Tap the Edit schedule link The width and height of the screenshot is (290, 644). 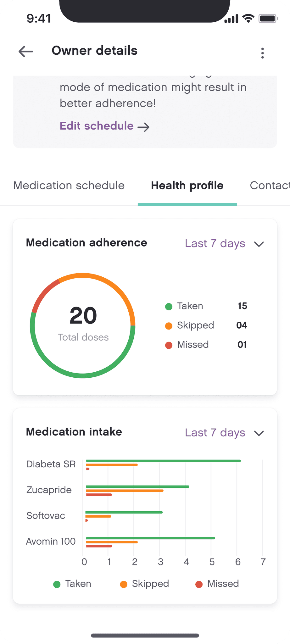[x=97, y=126]
